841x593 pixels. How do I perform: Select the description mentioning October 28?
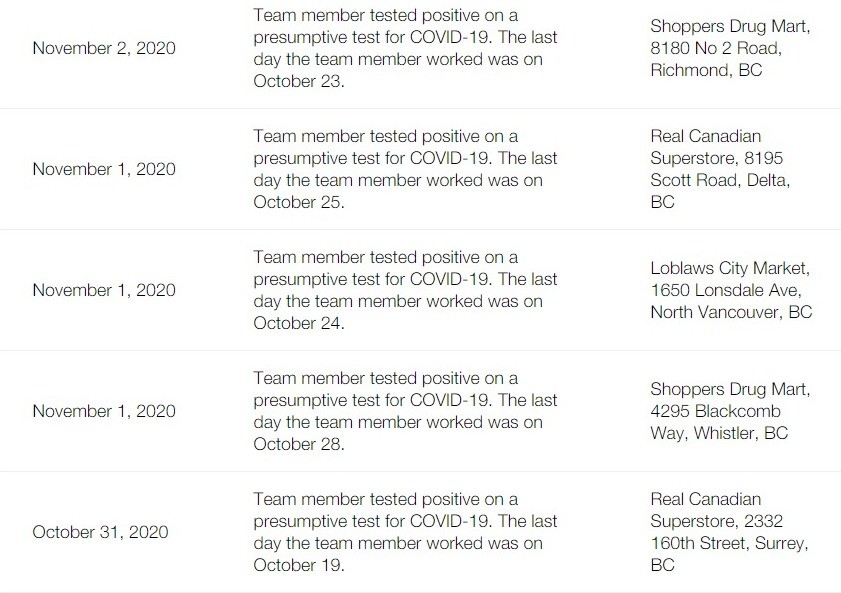[405, 412]
